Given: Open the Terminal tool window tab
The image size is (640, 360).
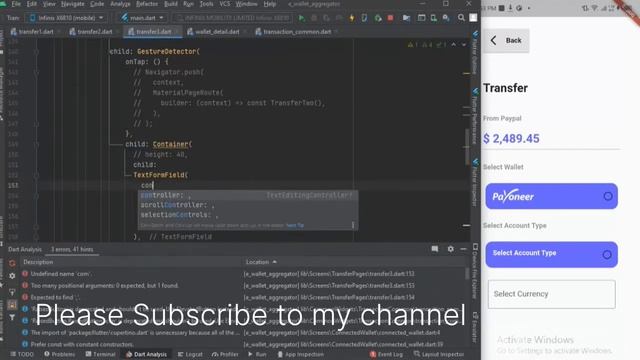Looking at the screenshot, I should (x=100, y=354).
